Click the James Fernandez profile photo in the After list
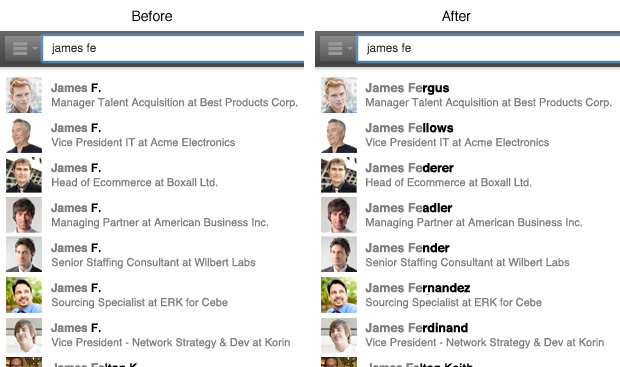 339,295
